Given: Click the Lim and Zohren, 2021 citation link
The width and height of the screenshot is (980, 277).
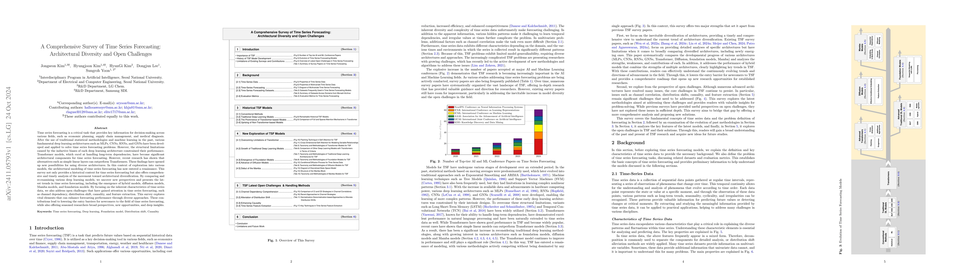Looking at the screenshot, I should point(488,65).
